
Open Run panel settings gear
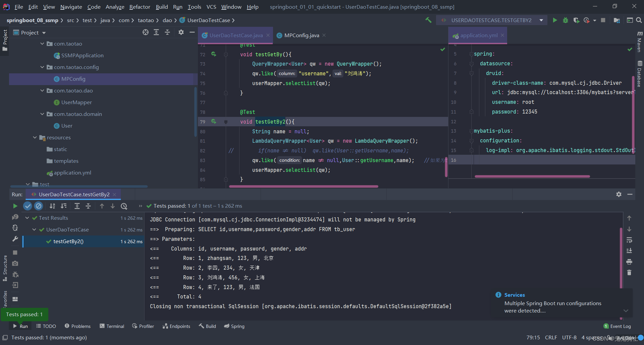[619, 194]
